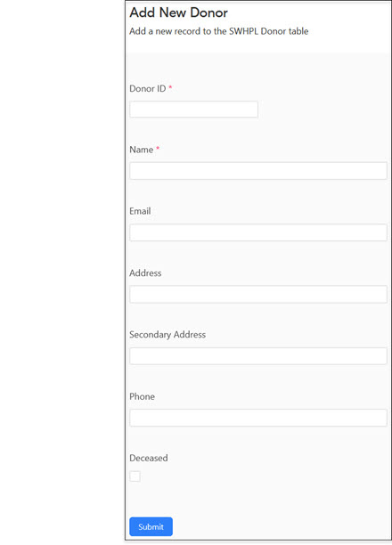Viewport: 392px width, 545px height.
Task: Focus the Secondary Address text box
Action: tap(258, 356)
